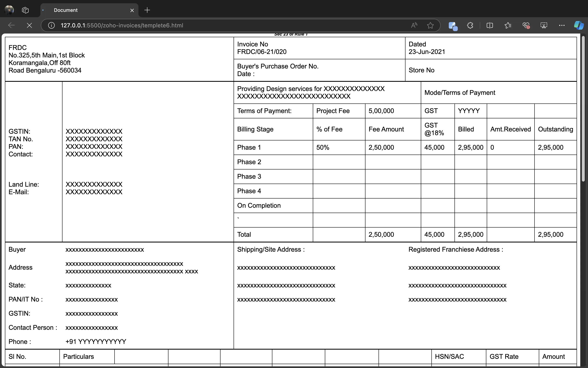The image size is (588, 368).
Task: Click the 5,00,000 project fee value
Action: pos(381,111)
